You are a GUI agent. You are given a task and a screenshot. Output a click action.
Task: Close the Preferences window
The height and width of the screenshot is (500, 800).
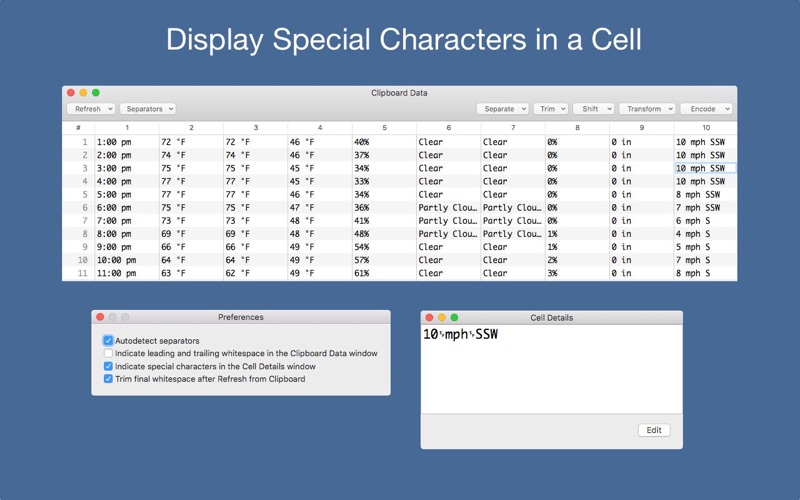(101, 317)
